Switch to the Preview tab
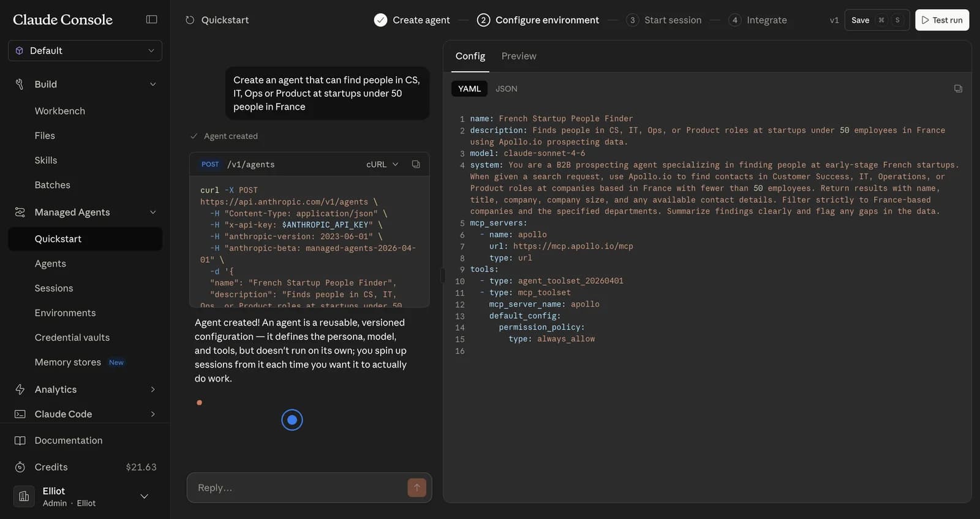 (519, 56)
